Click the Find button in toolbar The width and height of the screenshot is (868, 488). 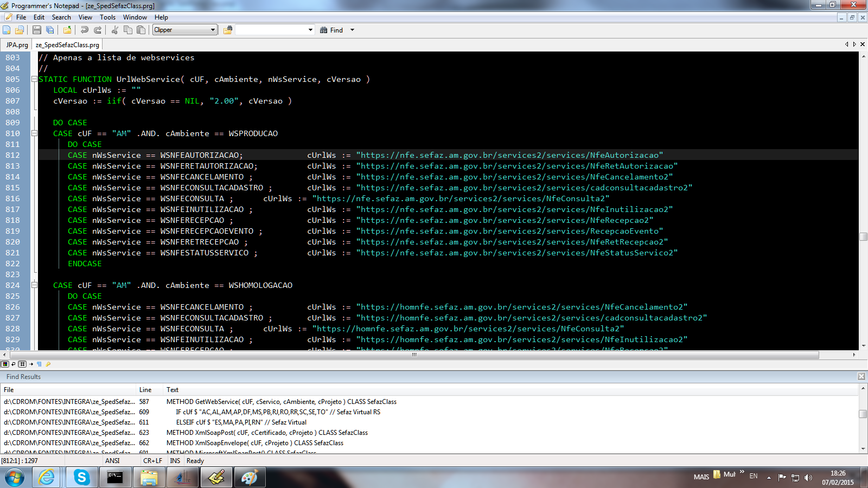pyautogui.click(x=331, y=30)
